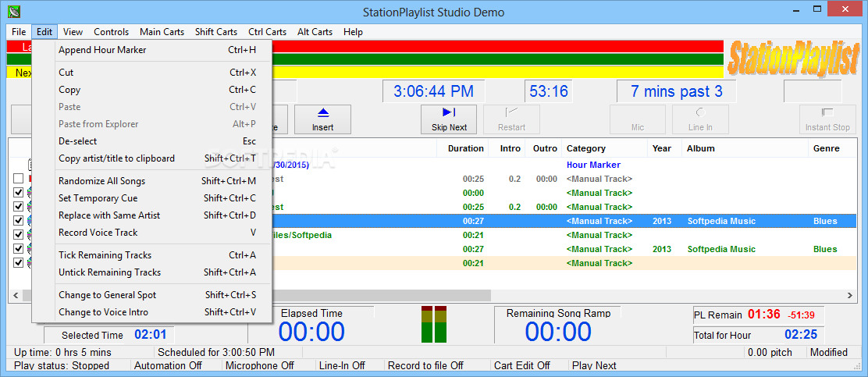The width and height of the screenshot is (868, 377).
Task: Click Automation Off status bar entry
Action: 169,365
